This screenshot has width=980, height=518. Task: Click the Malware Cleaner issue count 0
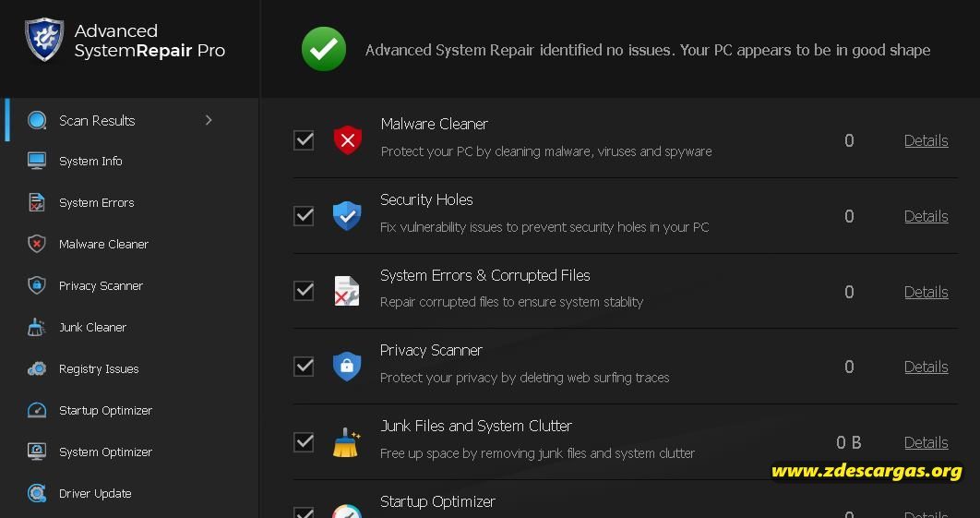pyautogui.click(x=849, y=140)
